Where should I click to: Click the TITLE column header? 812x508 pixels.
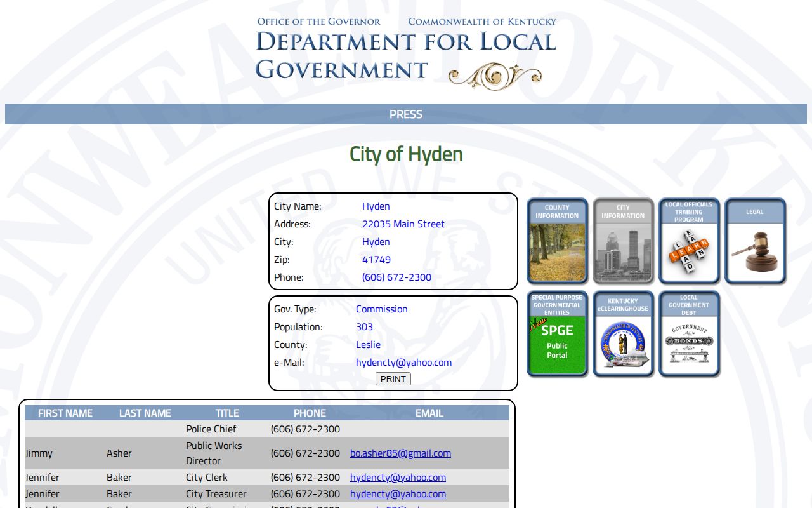pyautogui.click(x=227, y=413)
